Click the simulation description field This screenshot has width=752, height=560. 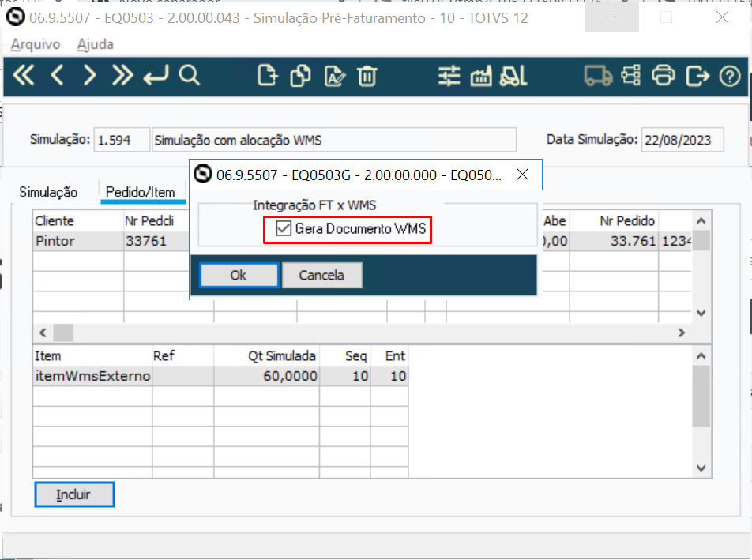[x=334, y=140]
